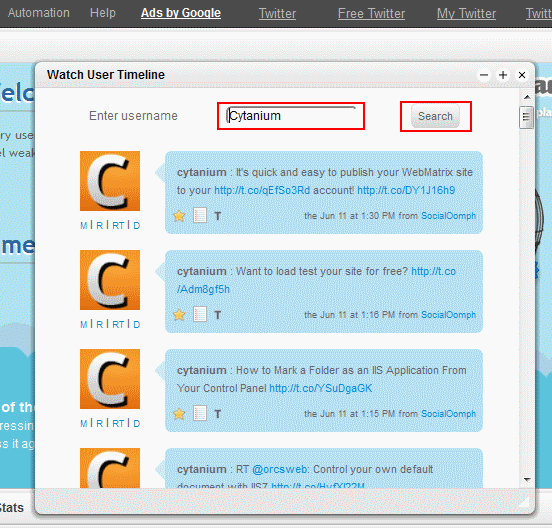The height and width of the screenshot is (528, 552).
Task: Favorite the load test tweet
Action: point(179,315)
